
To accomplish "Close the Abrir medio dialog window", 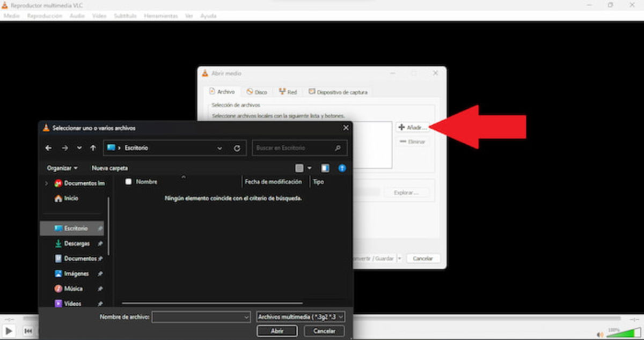I will 435,73.
